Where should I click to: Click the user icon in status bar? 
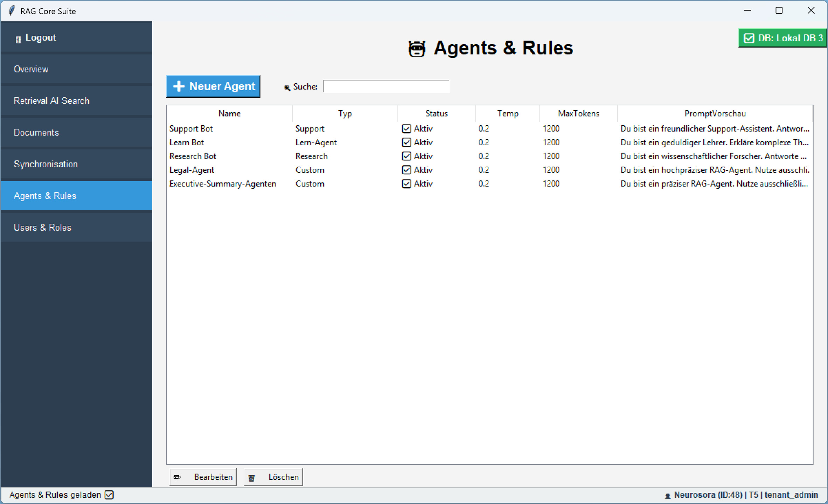pyautogui.click(x=667, y=496)
